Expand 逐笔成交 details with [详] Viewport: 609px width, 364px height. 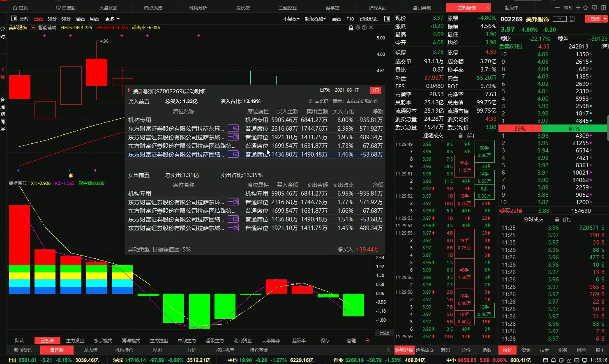(470, 136)
